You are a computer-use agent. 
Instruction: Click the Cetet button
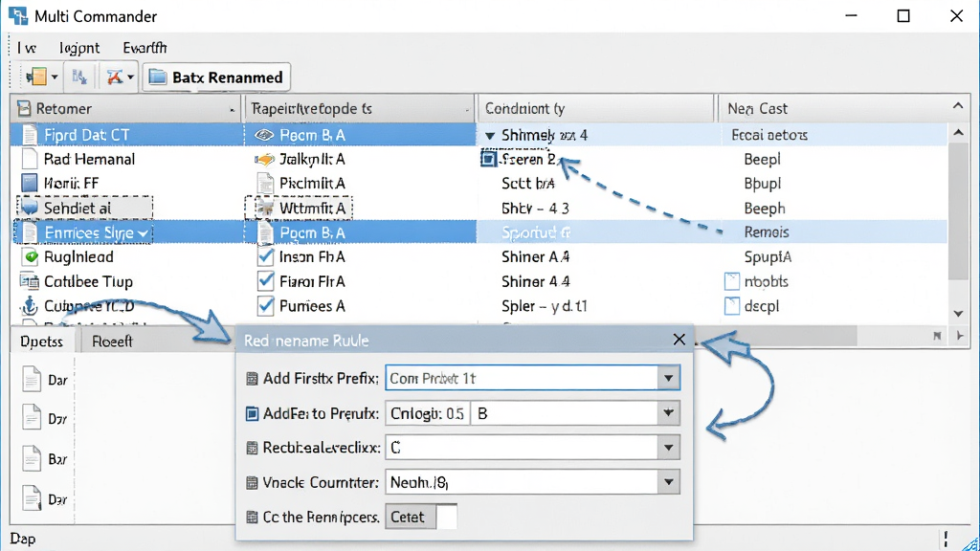[x=410, y=518]
